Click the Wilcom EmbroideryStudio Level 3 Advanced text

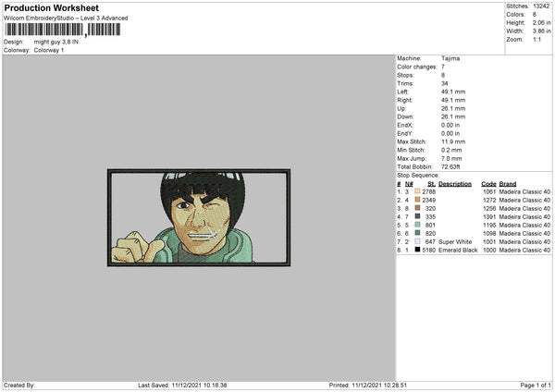click(66, 18)
